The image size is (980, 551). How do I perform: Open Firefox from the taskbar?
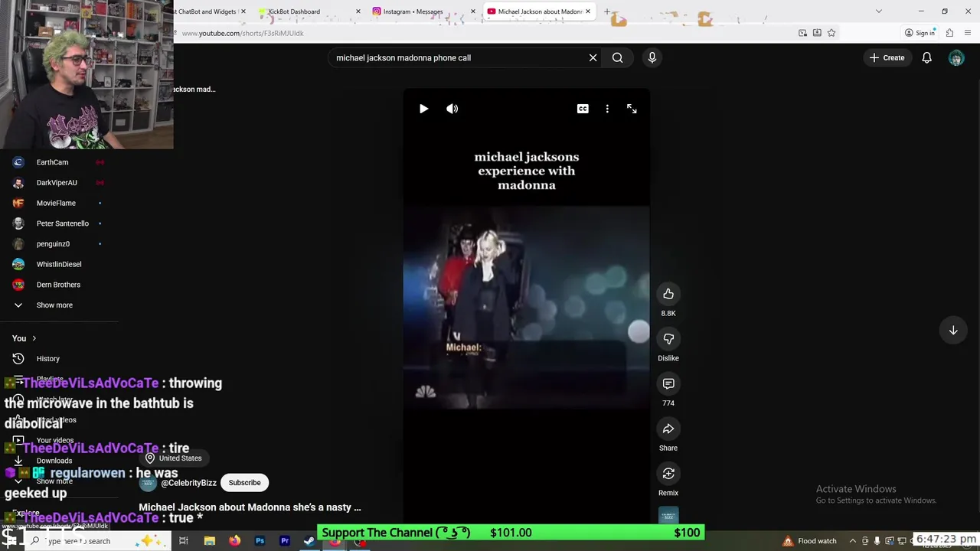point(234,541)
